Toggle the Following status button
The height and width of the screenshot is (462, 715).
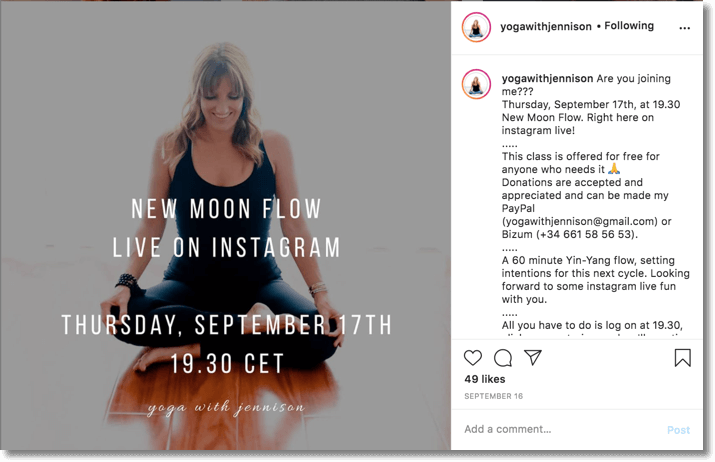629,26
